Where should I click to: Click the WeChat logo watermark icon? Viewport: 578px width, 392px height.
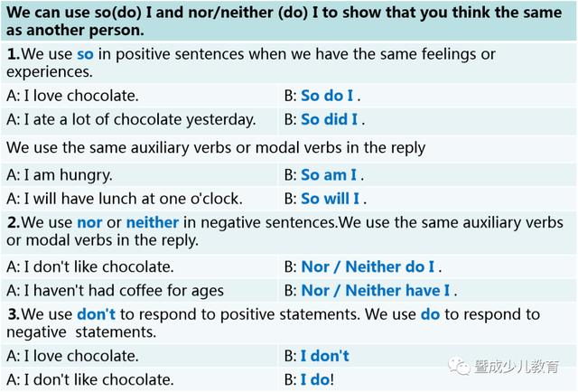tap(459, 366)
